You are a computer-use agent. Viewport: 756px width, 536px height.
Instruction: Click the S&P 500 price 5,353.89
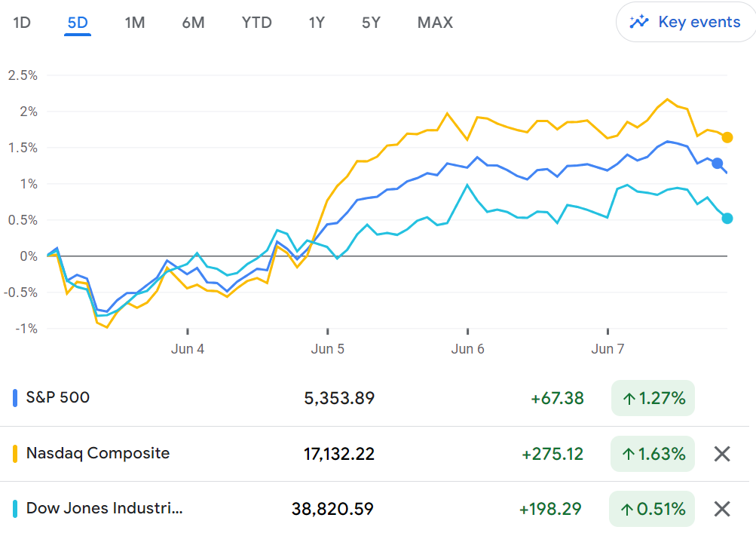(x=339, y=398)
